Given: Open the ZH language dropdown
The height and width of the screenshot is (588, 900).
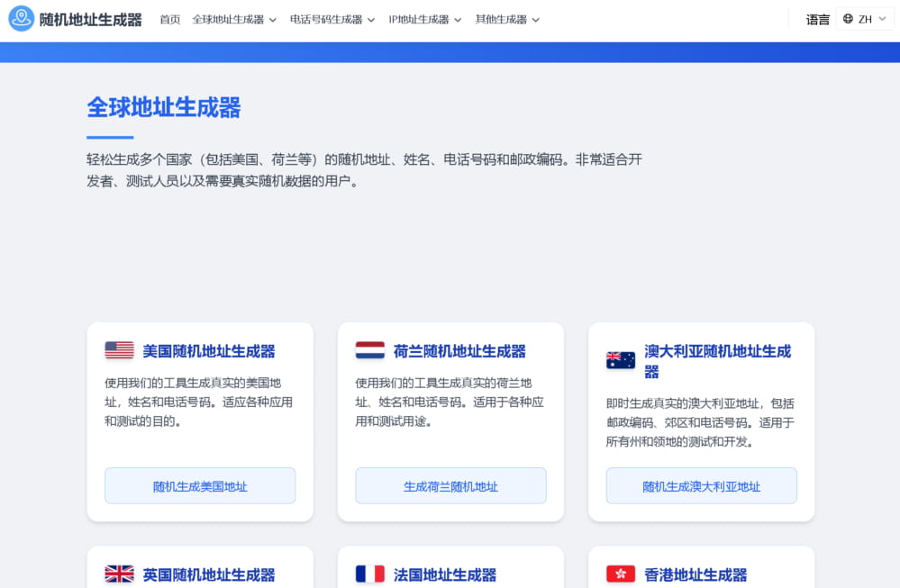Looking at the screenshot, I should [864, 19].
